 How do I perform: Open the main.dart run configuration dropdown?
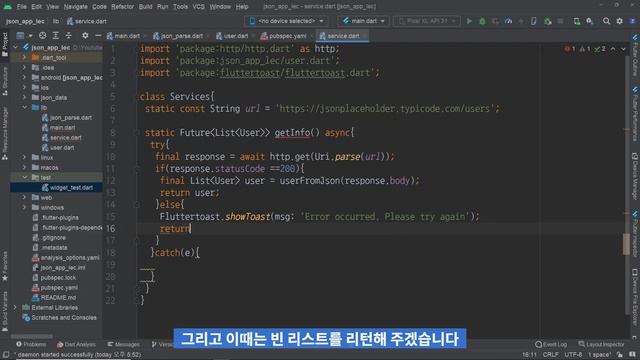click(364, 21)
